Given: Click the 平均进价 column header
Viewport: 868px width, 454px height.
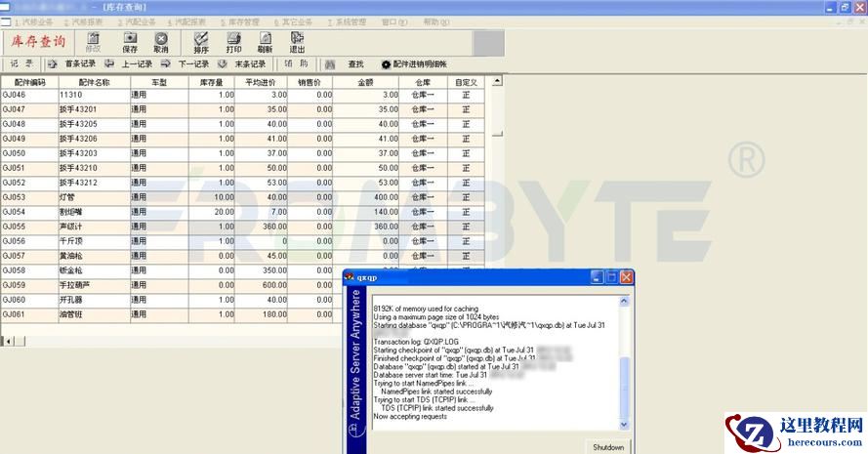Looking at the screenshot, I should pyautogui.click(x=261, y=82).
